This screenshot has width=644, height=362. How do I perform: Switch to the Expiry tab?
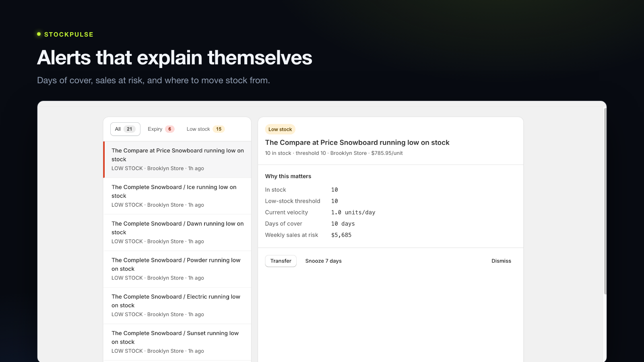pos(161,129)
